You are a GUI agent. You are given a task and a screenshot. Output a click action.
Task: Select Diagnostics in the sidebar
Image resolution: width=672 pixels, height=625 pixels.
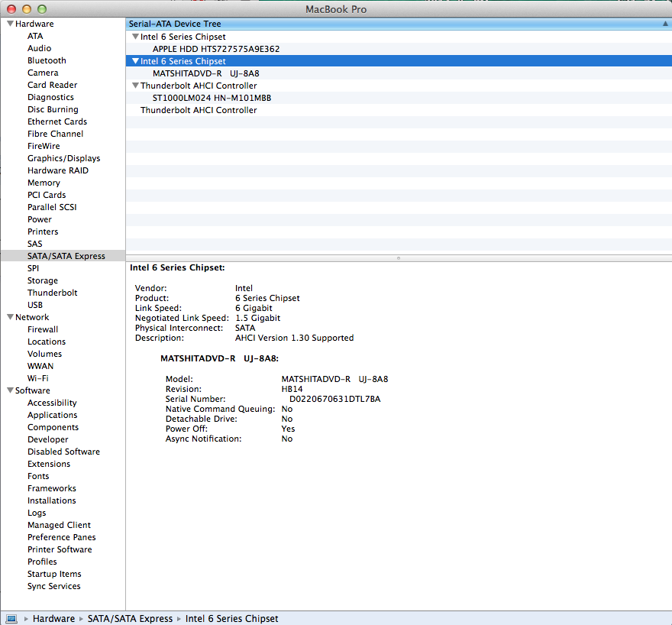(x=50, y=97)
